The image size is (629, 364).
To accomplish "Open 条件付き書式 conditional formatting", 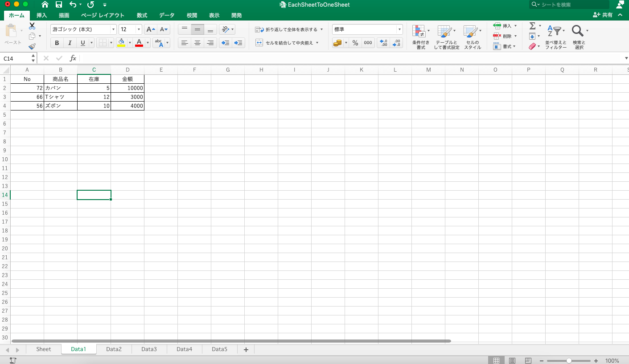I will point(421,37).
